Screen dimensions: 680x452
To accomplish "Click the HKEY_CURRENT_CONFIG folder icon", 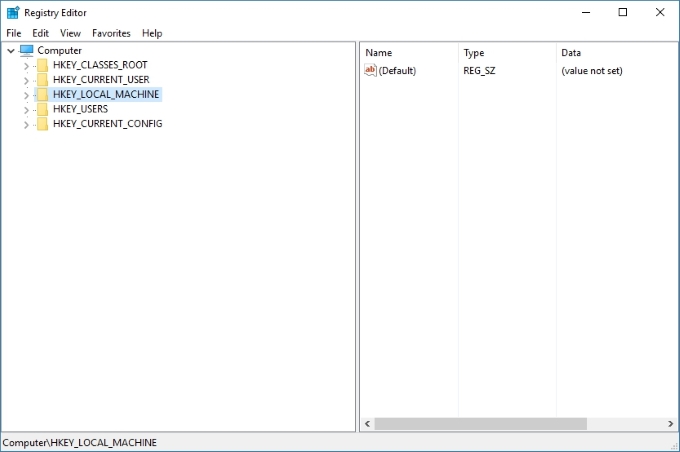I will [x=42, y=124].
